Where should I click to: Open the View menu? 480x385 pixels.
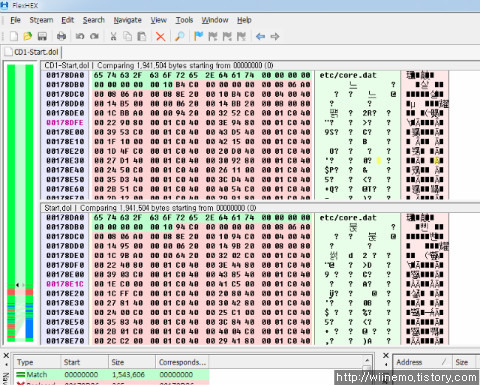pos(158,20)
